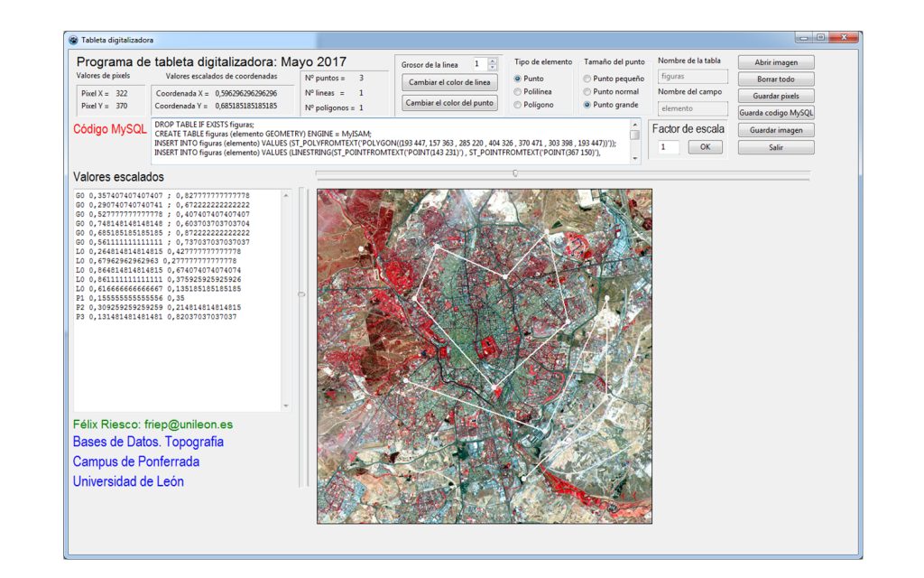Select Punto grande point size
Screen dimensions: 924x578
pos(588,105)
